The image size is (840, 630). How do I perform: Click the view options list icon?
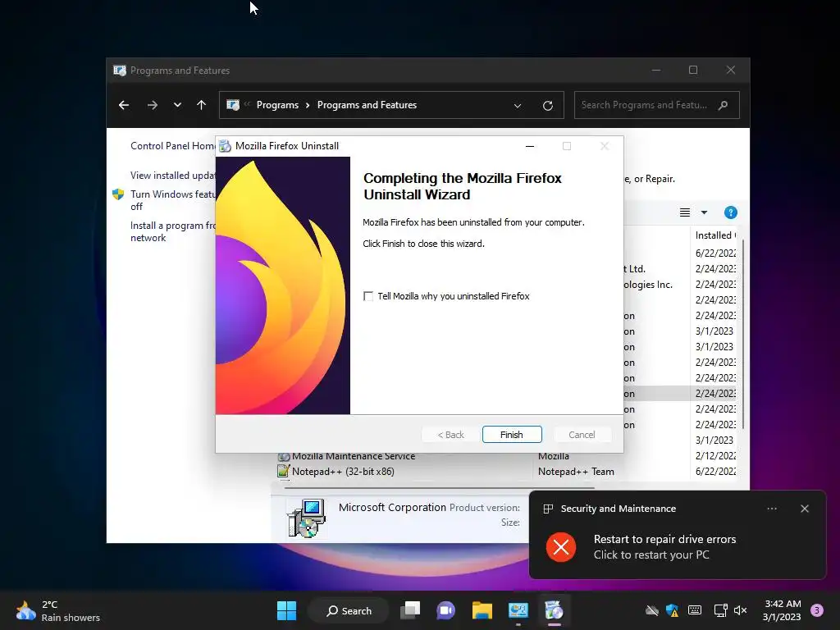tap(685, 212)
